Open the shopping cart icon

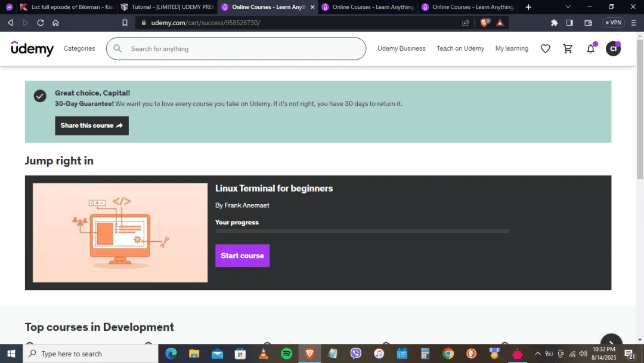click(568, 48)
